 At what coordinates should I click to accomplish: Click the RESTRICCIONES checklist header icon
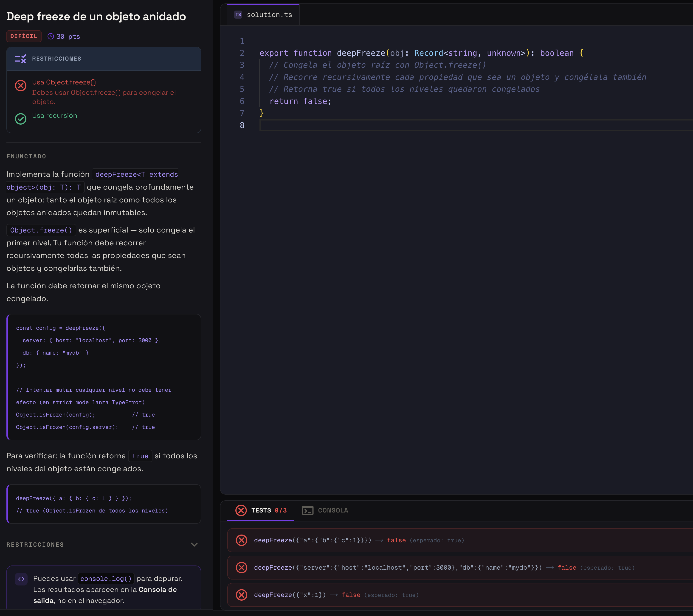[20, 59]
